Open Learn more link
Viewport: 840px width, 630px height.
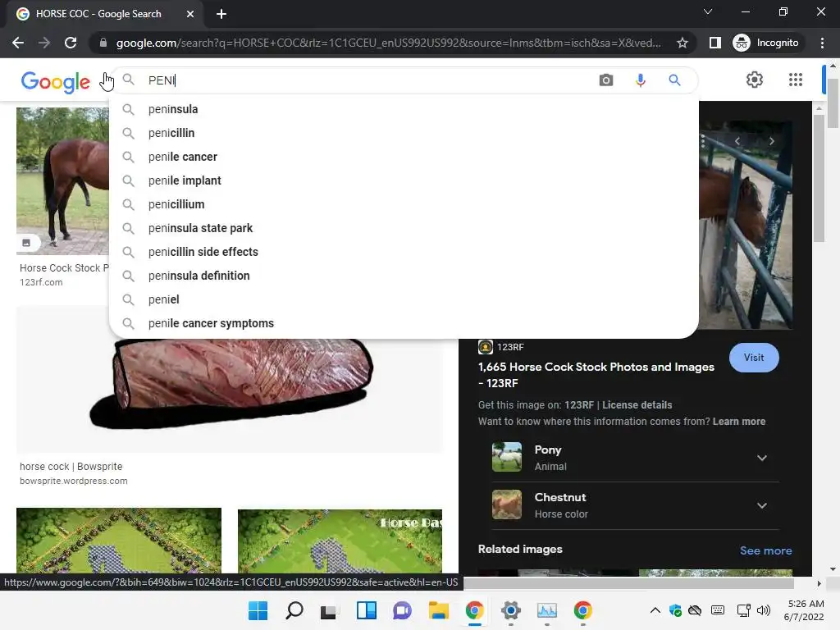pos(739,422)
